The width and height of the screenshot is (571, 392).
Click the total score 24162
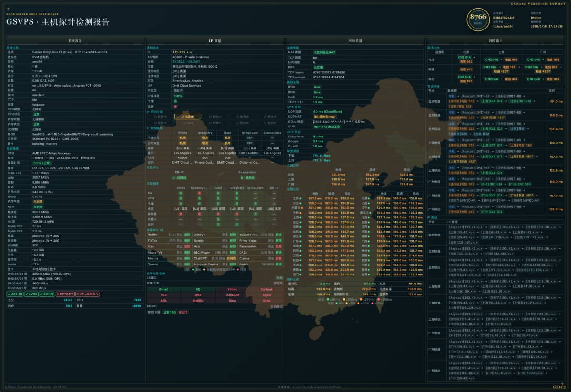point(68,300)
